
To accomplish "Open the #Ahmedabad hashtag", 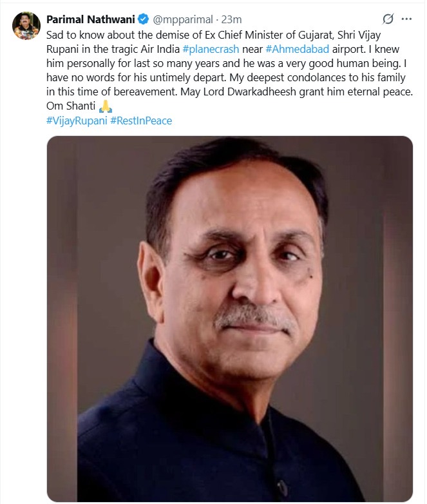I will click(298, 49).
